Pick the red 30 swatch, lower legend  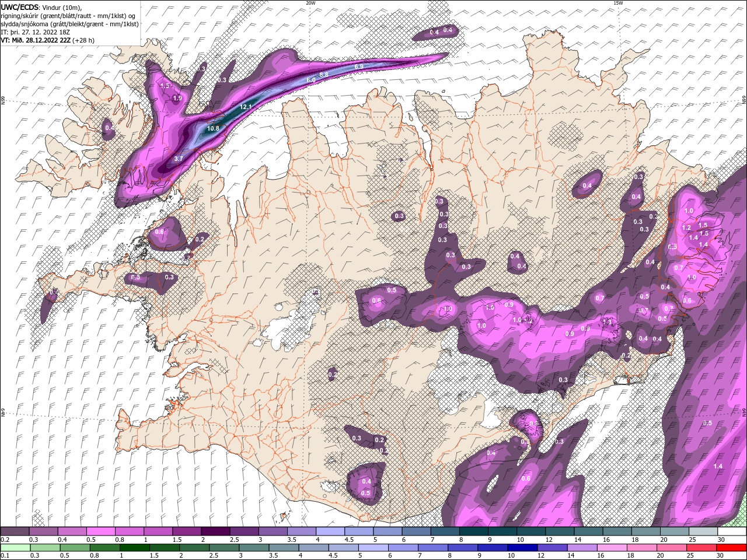(x=731, y=547)
